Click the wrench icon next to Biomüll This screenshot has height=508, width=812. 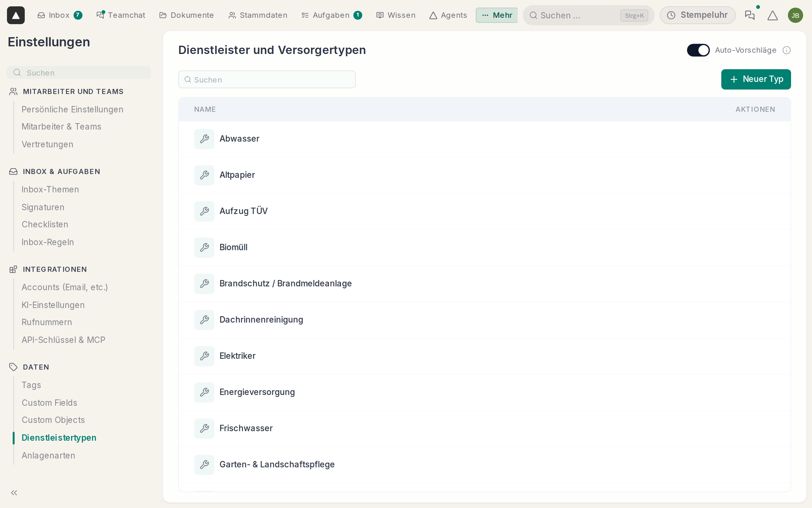[x=204, y=247]
